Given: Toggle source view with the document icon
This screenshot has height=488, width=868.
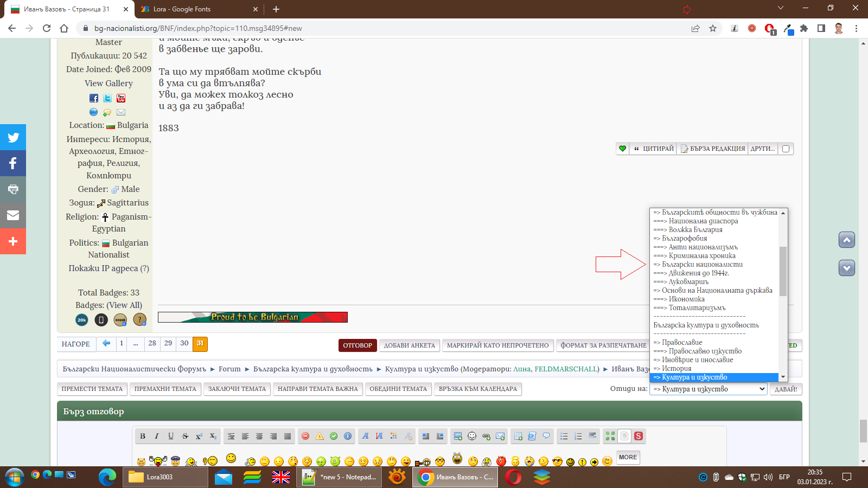Looking at the screenshot, I should click(624, 436).
